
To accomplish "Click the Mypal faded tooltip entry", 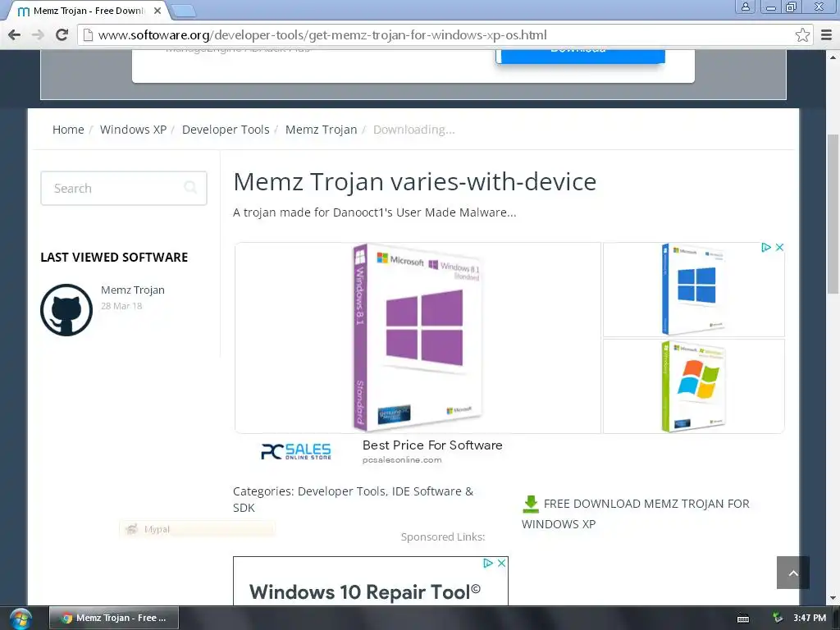I will click(x=197, y=529).
